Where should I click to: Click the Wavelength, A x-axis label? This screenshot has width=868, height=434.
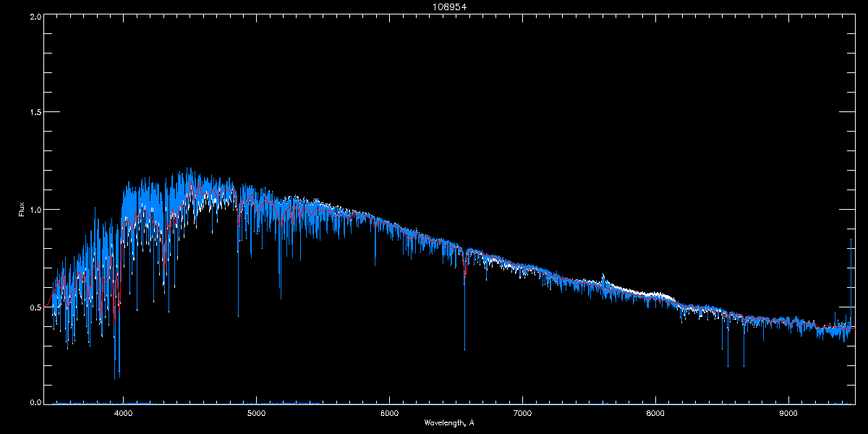[449, 422]
